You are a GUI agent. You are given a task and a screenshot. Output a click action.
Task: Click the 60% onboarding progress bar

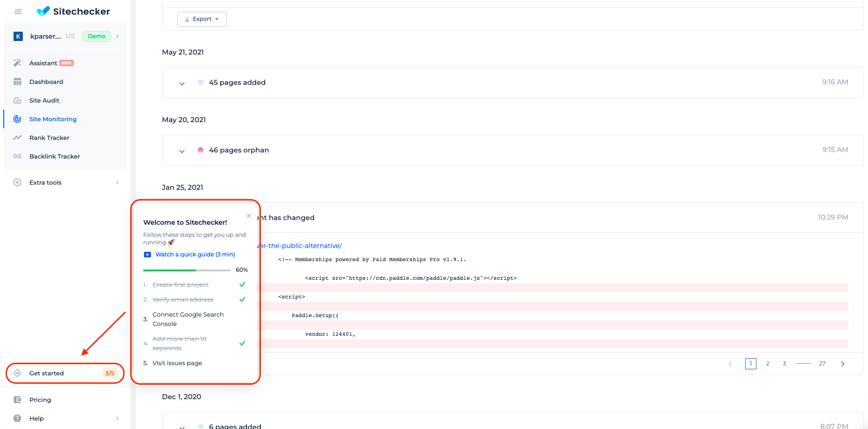tap(187, 270)
